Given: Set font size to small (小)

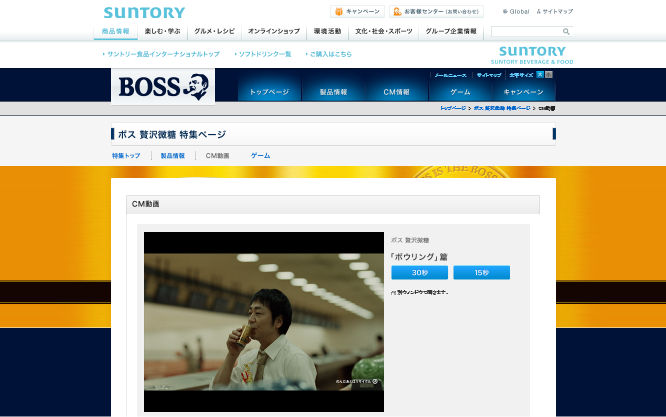Looking at the screenshot, I should [x=549, y=75].
